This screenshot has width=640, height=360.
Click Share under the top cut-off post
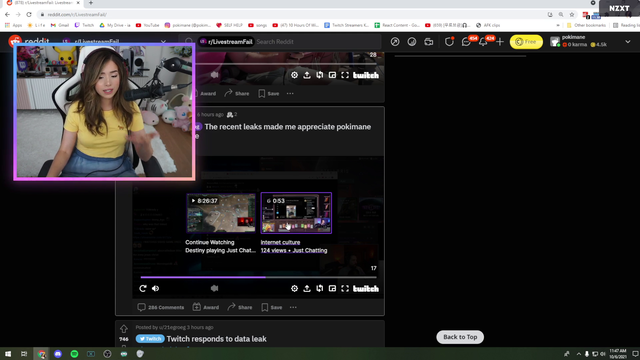pos(237,93)
